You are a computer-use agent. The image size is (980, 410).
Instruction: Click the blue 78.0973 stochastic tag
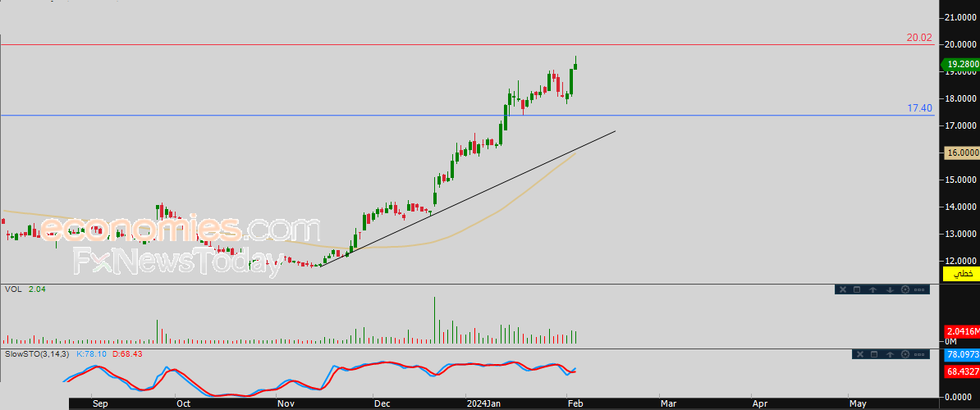tap(961, 354)
